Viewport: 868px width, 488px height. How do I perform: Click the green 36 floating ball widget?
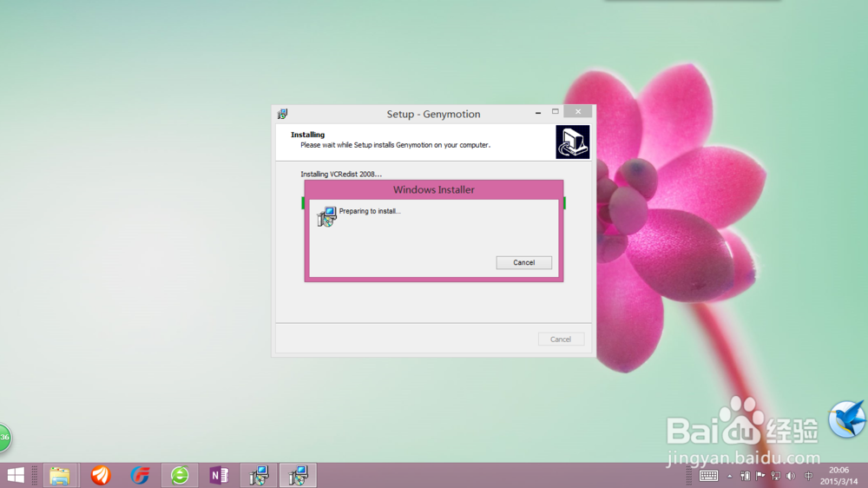(5, 438)
